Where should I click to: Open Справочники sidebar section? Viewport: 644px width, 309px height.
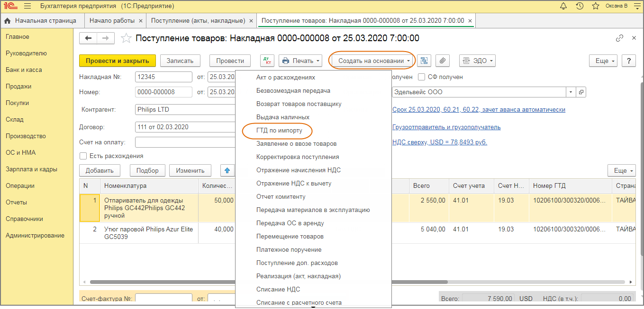click(25, 219)
